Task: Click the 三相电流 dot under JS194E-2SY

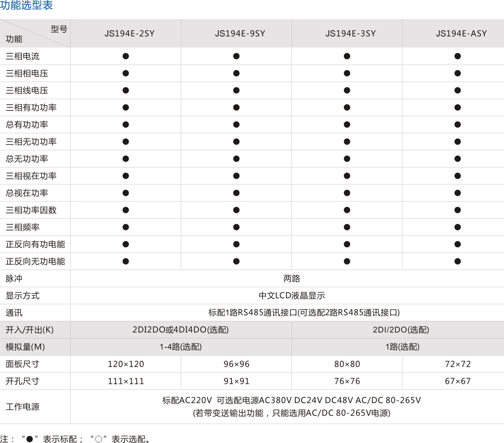Action: coord(126,56)
